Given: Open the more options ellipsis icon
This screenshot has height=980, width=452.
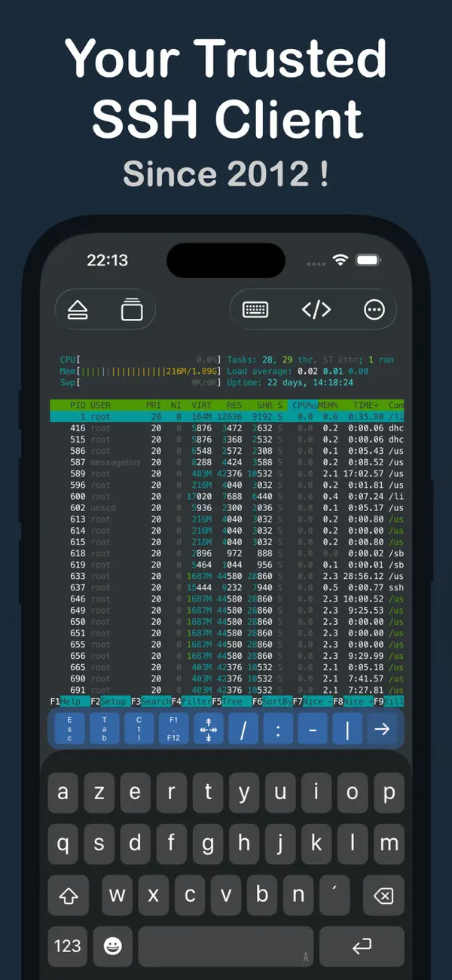Looking at the screenshot, I should click(x=374, y=310).
